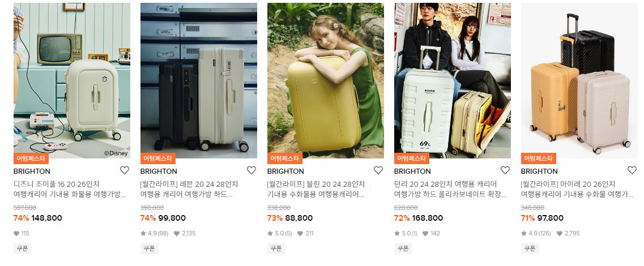Click 어텀페스타 label on black-and-white suitcases image
Viewport: 644px width, 266px height.
(158, 158)
